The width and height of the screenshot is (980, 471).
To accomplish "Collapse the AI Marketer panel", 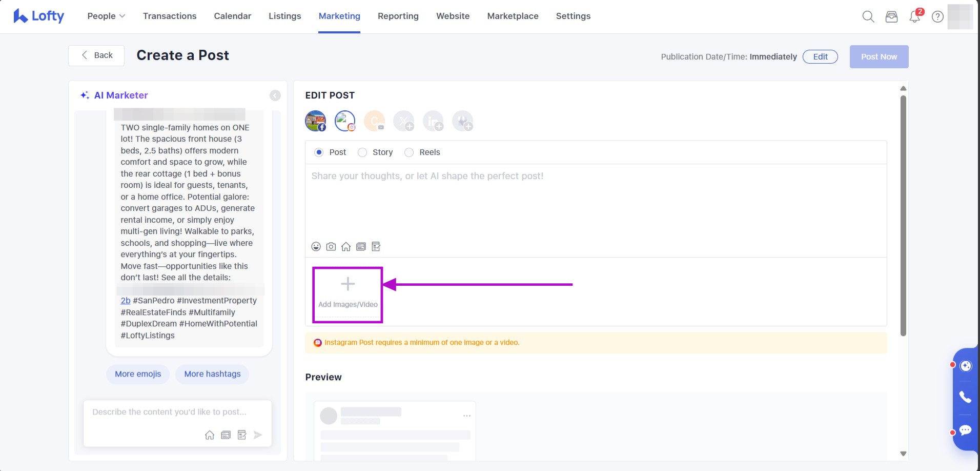I will tap(275, 95).
